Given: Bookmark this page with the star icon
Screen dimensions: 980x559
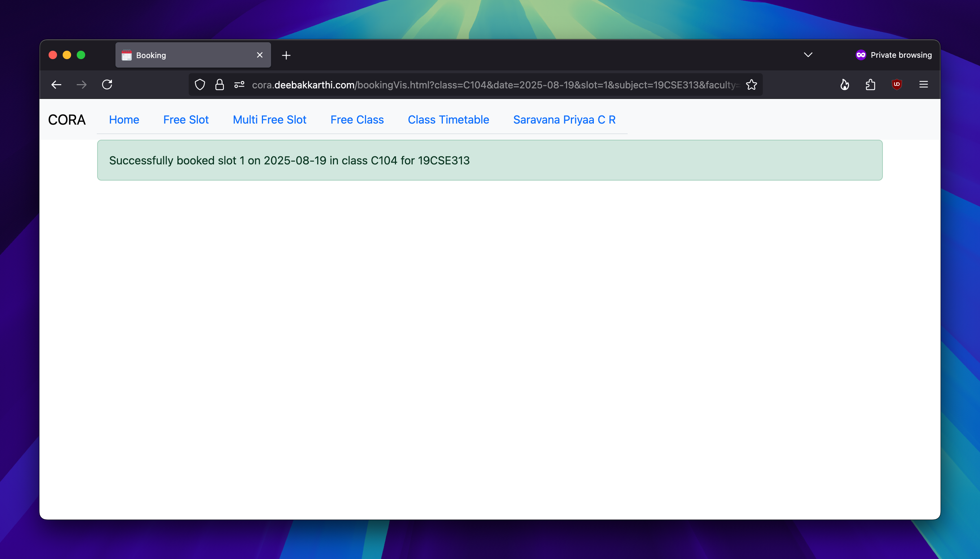Looking at the screenshot, I should (751, 84).
